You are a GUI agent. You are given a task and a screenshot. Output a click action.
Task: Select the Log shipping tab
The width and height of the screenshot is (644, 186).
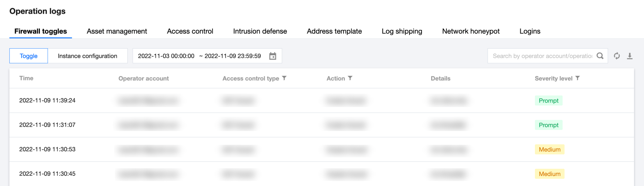pos(402,31)
